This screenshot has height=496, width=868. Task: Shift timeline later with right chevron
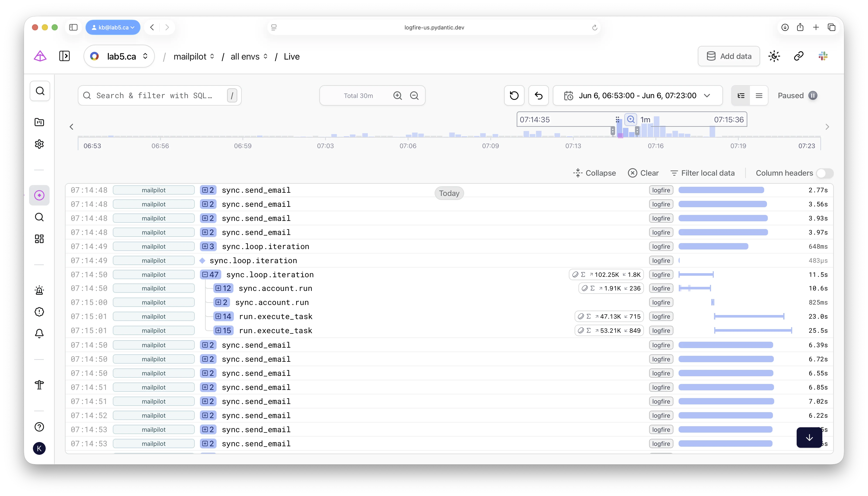coord(827,127)
